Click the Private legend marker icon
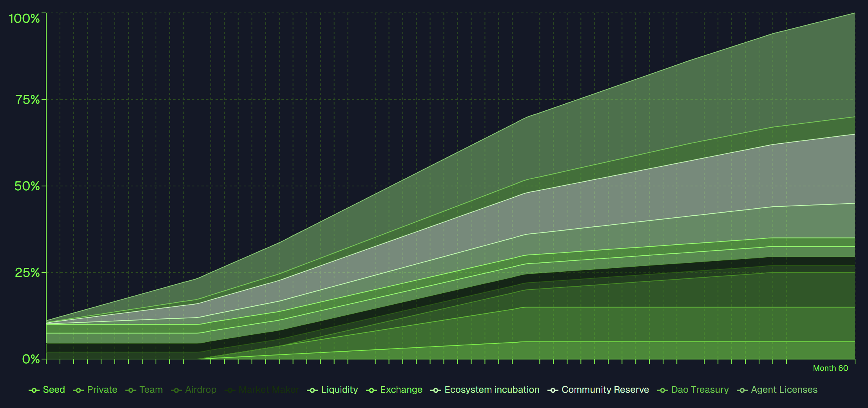The image size is (868, 408). tap(78, 390)
